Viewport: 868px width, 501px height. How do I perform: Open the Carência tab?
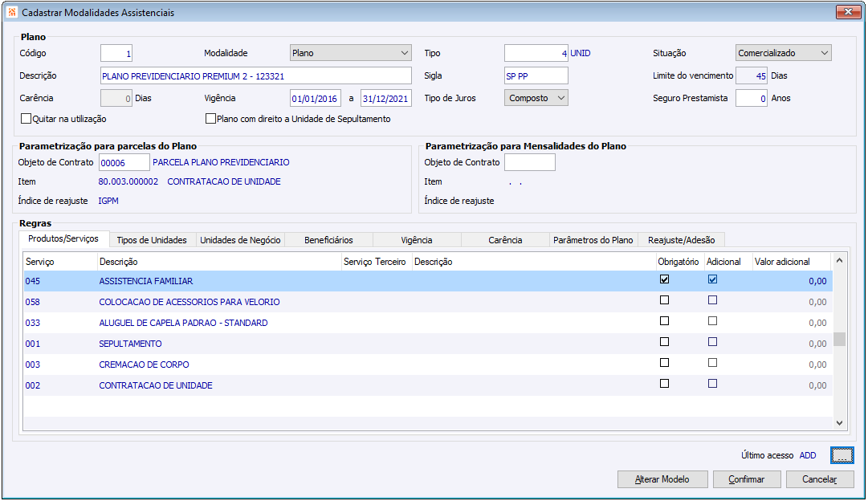[505, 240]
